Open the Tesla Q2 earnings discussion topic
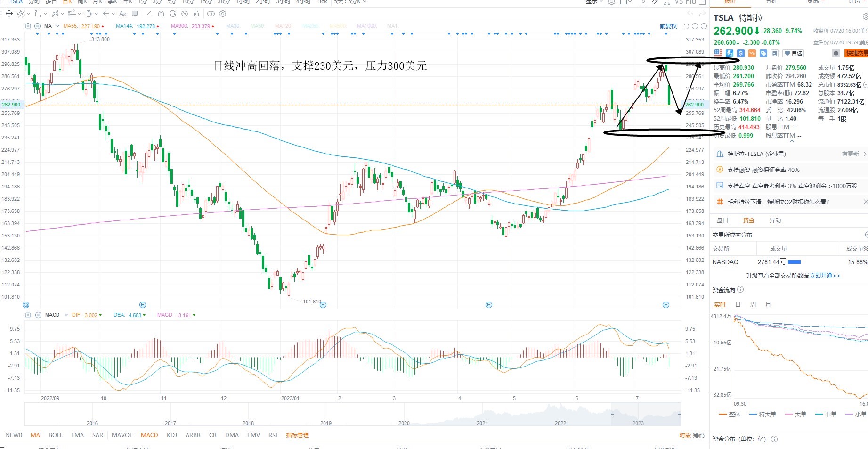 [778, 202]
